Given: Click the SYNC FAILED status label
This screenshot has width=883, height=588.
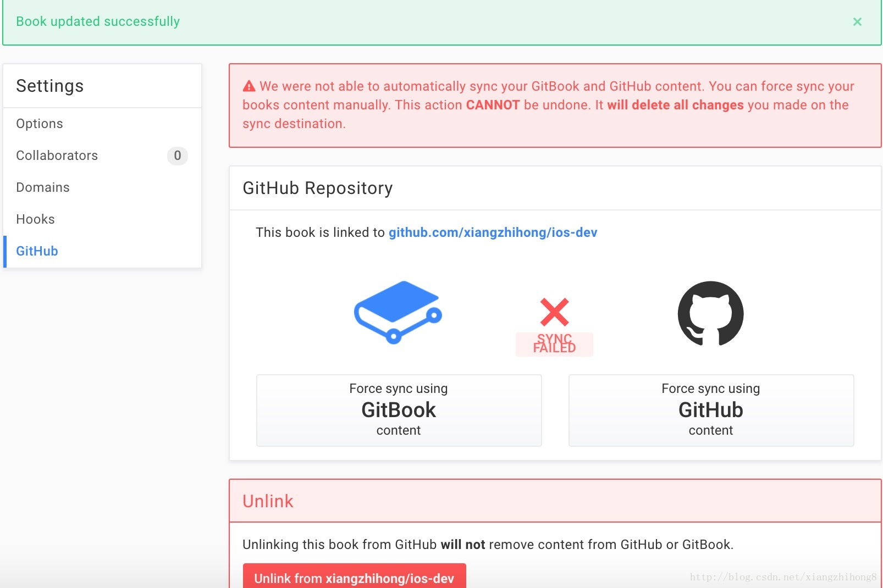Looking at the screenshot, I should coord(554,343).
